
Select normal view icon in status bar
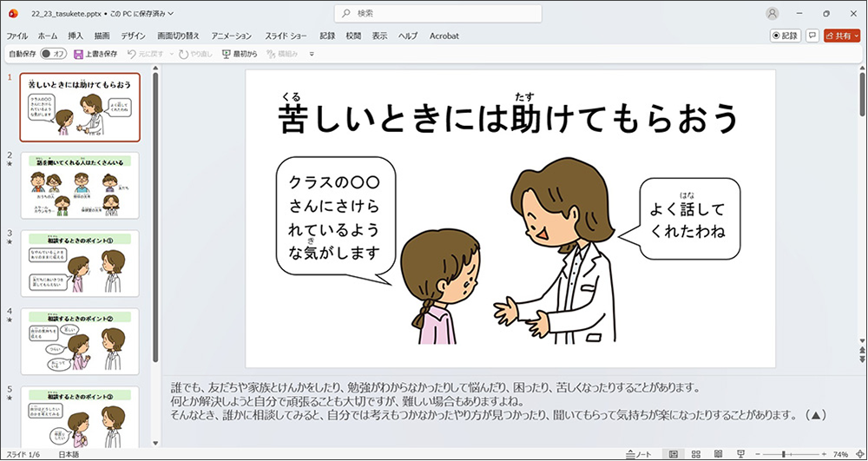click(674, 454)
